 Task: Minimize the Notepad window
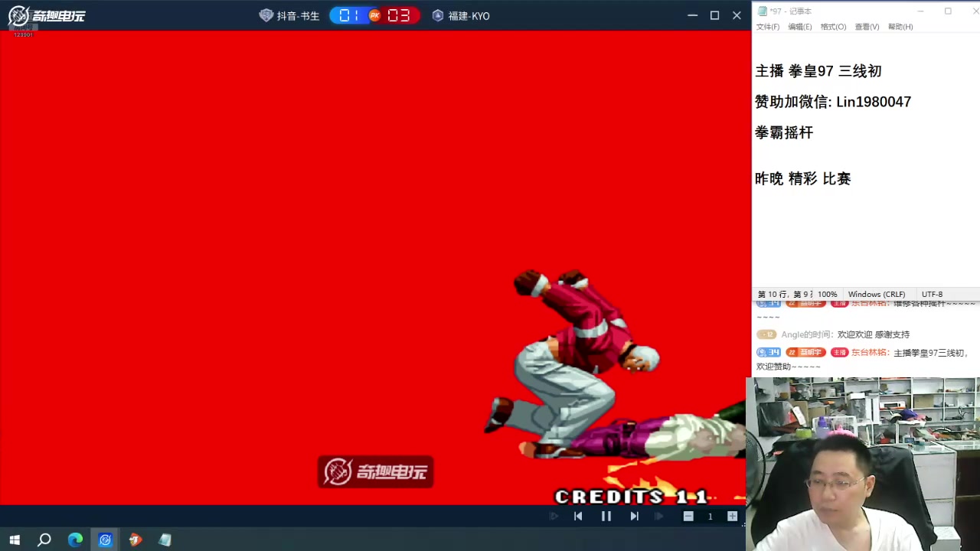coord(921,11)
